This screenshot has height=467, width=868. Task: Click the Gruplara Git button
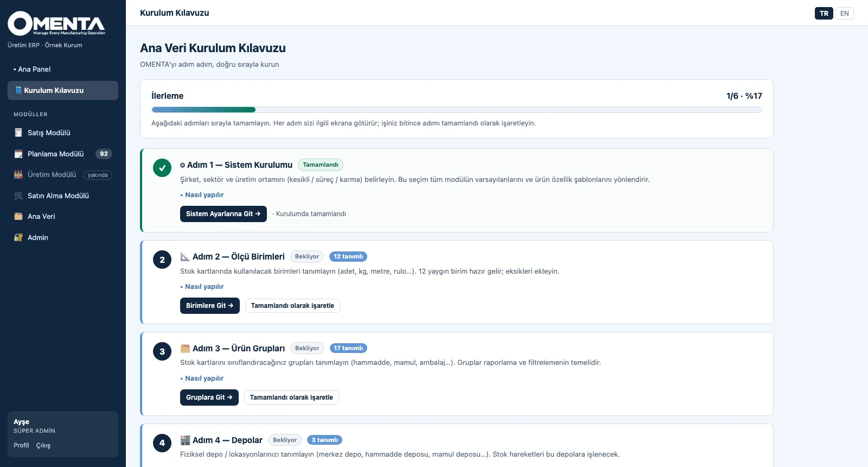click(x=209, y=397)
